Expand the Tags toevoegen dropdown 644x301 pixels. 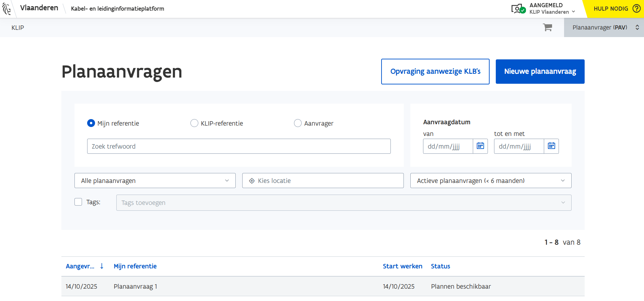pyautogui.click(x=343, y=203)
